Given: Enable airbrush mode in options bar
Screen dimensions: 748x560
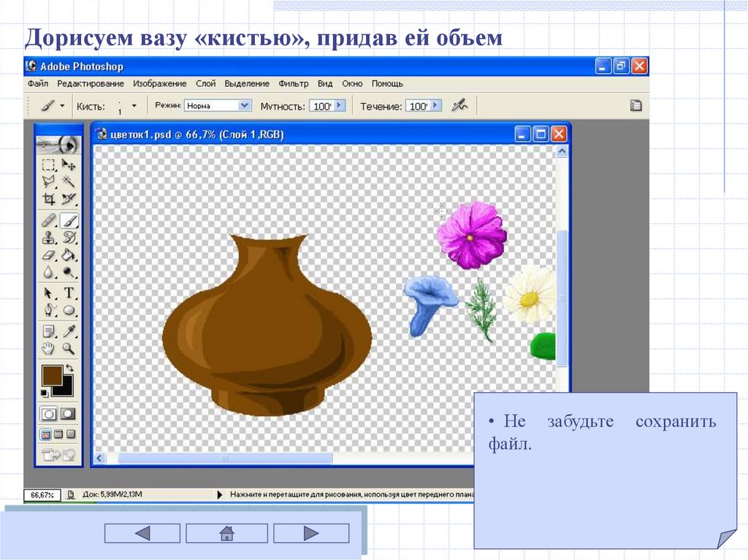Looking at the screenshot, I should click(x=459, y=105).
